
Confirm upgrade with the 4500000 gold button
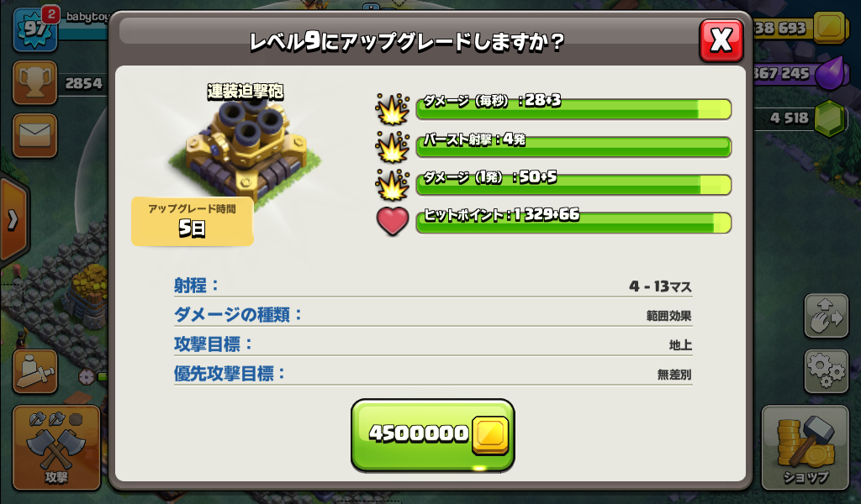coord(433,435)
